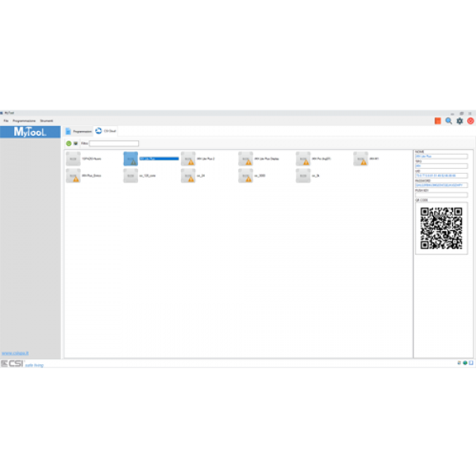Viewport: 476px width, 476px height.
Task: Click the QR code image
Action: [441, 228]
